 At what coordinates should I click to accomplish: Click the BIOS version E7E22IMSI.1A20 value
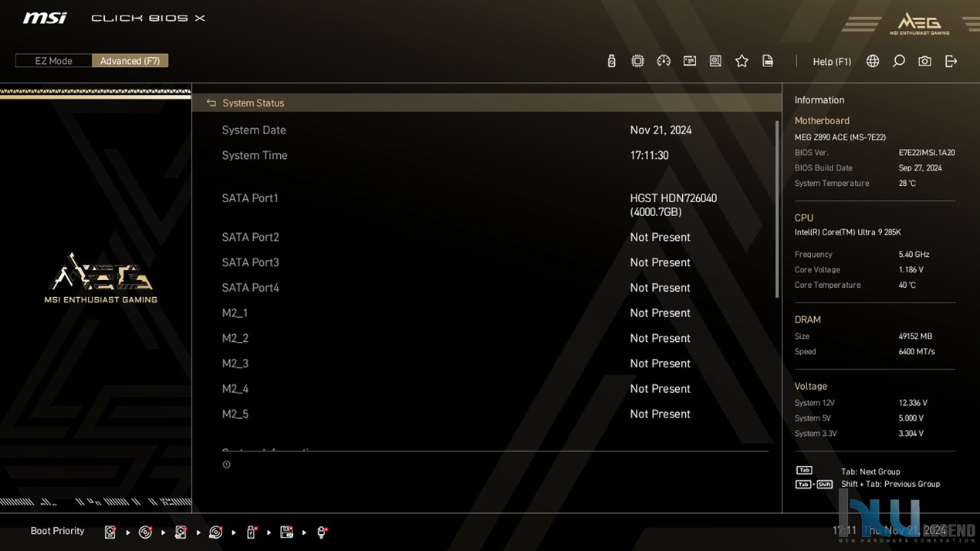[927, 153]
